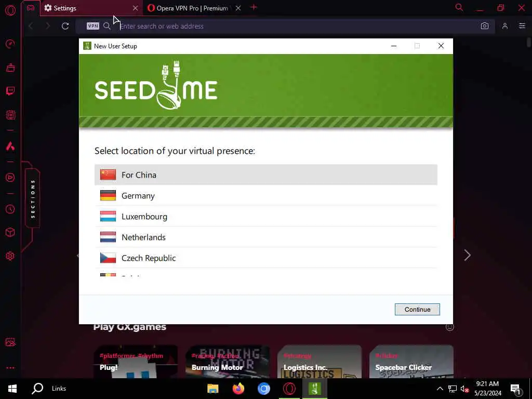The height and width of the screenshot is (399, 532).
Task: Select Germany as virtual location
Action: coord(265,196)
